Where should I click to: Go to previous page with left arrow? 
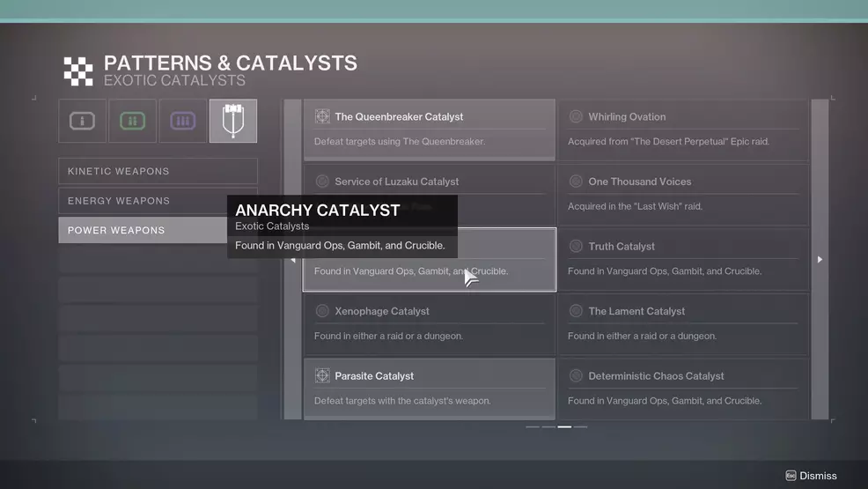click(293, 259)
